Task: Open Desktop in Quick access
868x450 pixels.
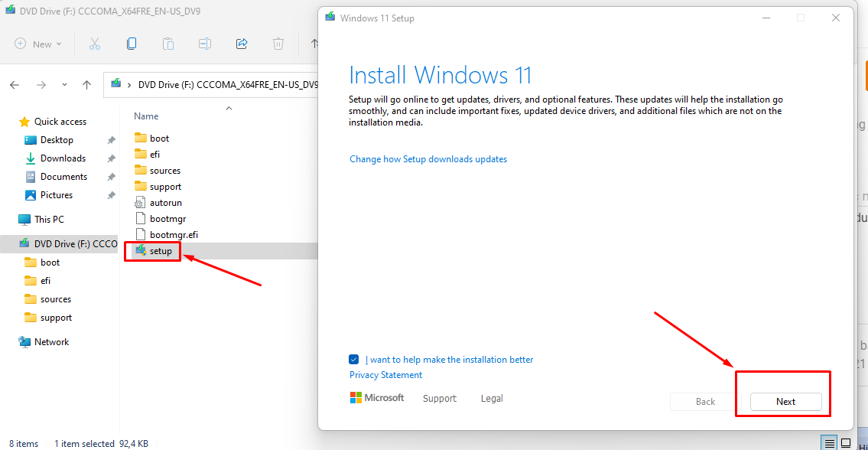Action: coord(57,139)
